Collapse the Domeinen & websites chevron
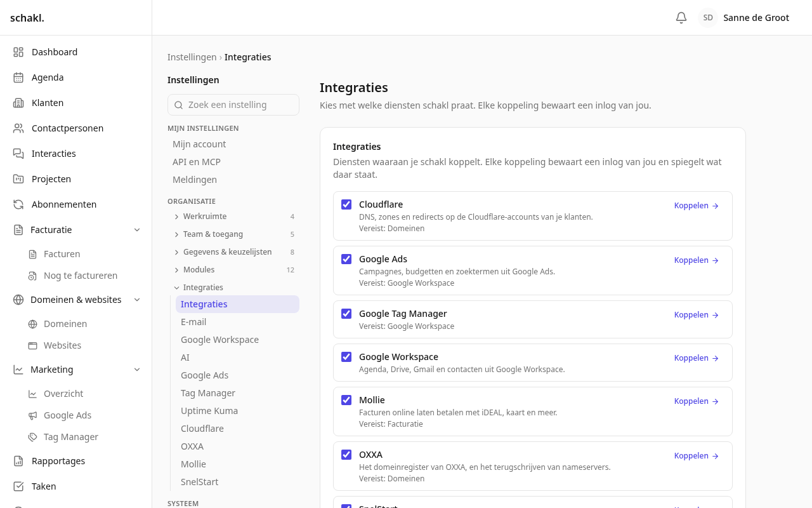The width and height of the screenshot is (812, 508). [137, 300]
